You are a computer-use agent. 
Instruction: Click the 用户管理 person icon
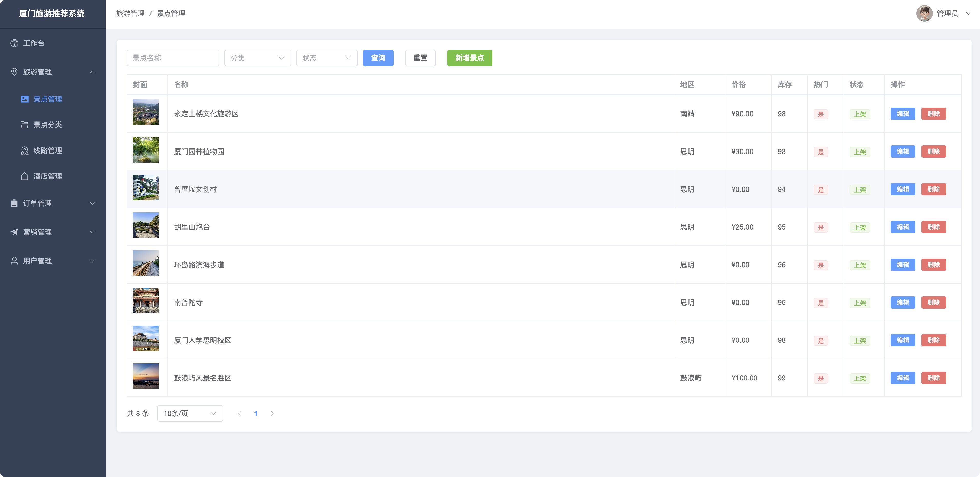tap(14, 261)
